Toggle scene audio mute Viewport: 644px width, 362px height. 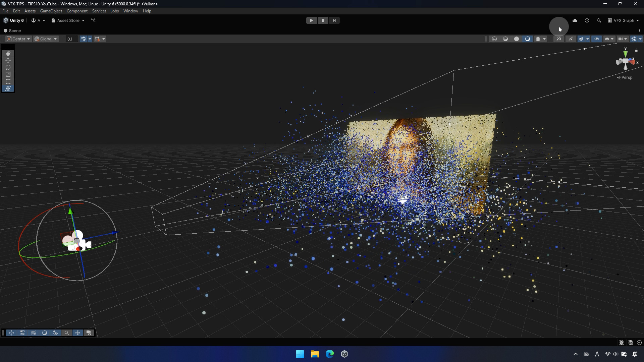tap(571, 39)
